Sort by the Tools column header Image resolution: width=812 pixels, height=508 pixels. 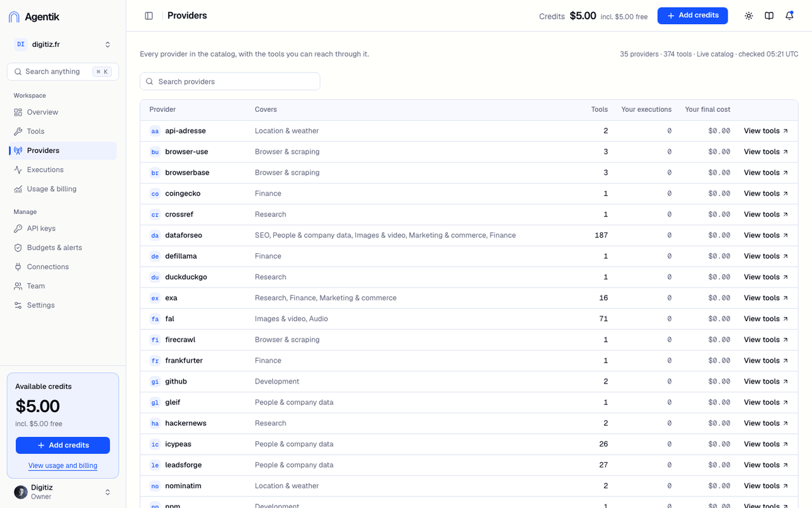click(x=599, y=110)
